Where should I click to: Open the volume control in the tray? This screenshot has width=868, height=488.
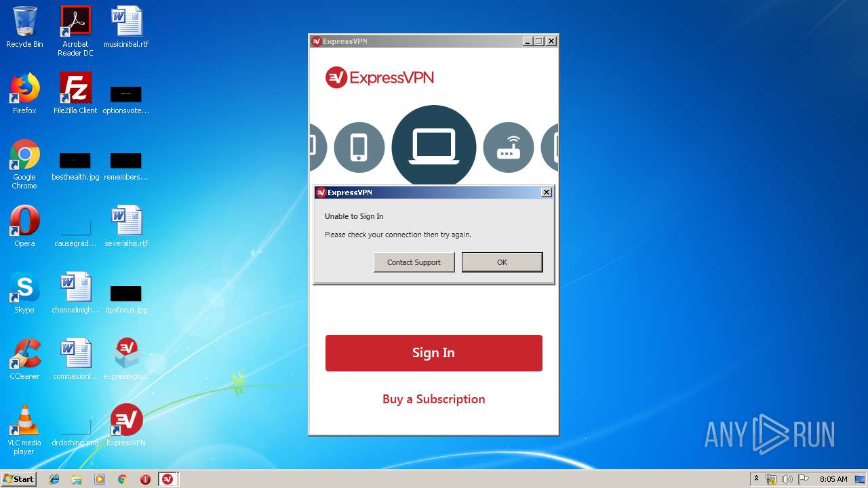click(787, 479)
